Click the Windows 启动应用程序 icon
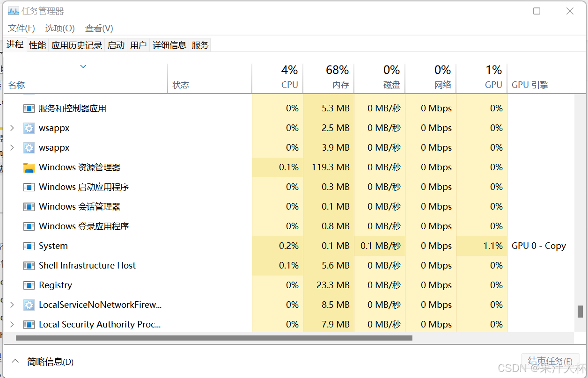 coord(29,187)
